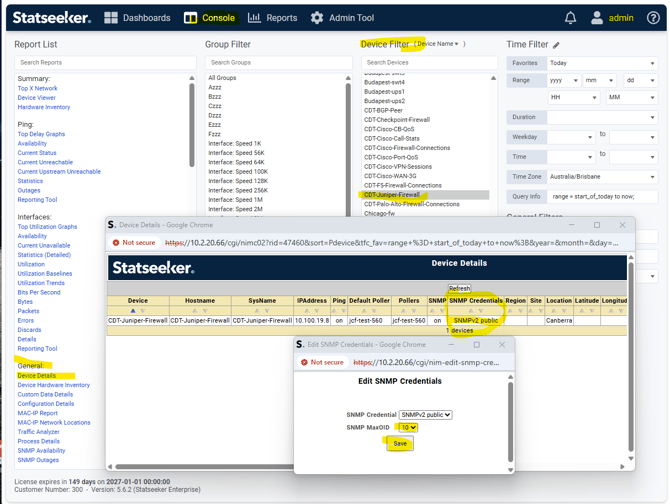Open the SNMP Credential SNMPv2 public dropdown
Screen dimensions: 670x504
(x=425, y=415)
